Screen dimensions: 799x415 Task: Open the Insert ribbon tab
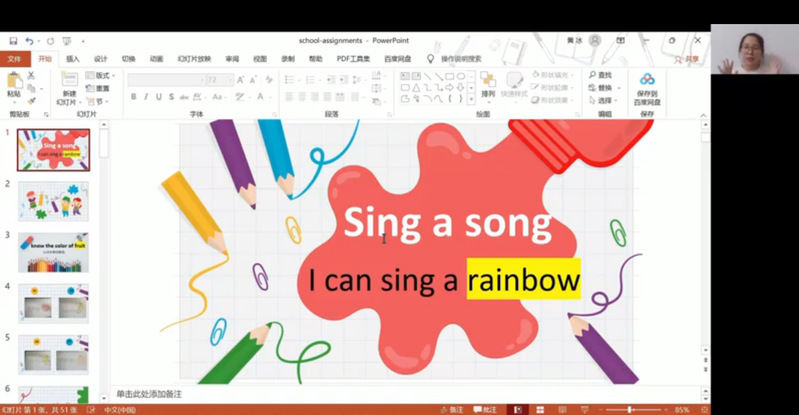(x=73, y=59)
